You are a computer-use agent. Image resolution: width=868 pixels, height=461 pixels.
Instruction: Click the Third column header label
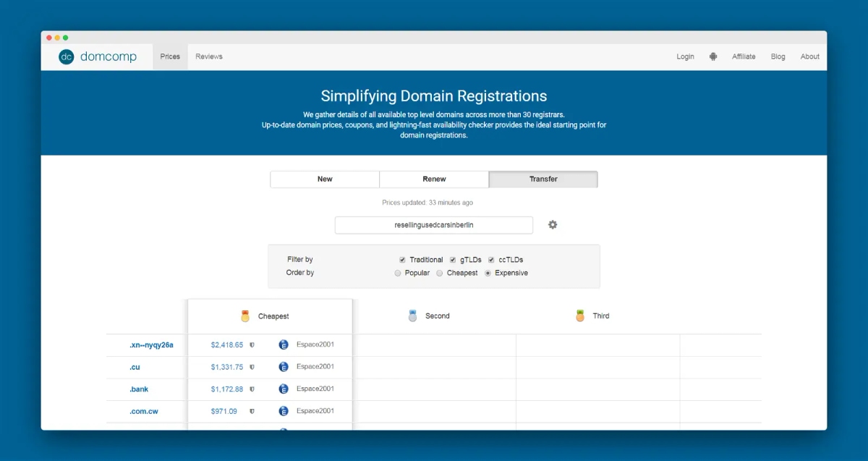601,316
